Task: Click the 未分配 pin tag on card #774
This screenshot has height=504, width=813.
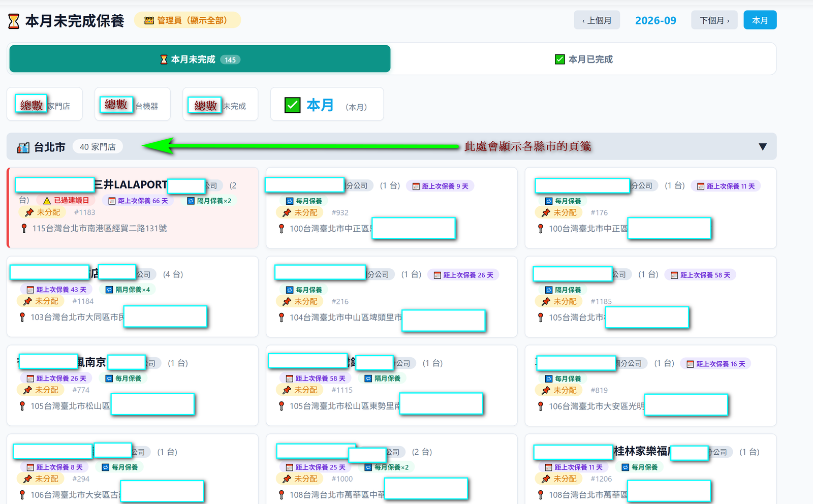Action: pos(41,390)
